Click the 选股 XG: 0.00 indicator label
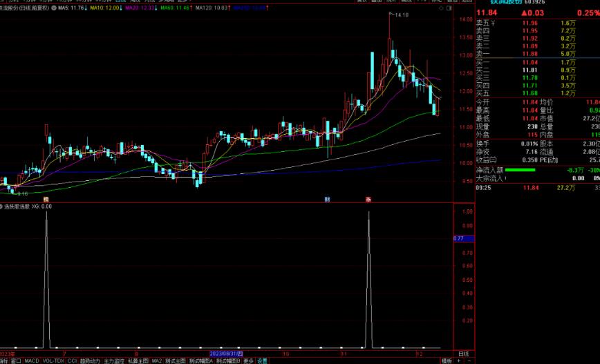The image size is (600, 364). (x=28, y=207)
